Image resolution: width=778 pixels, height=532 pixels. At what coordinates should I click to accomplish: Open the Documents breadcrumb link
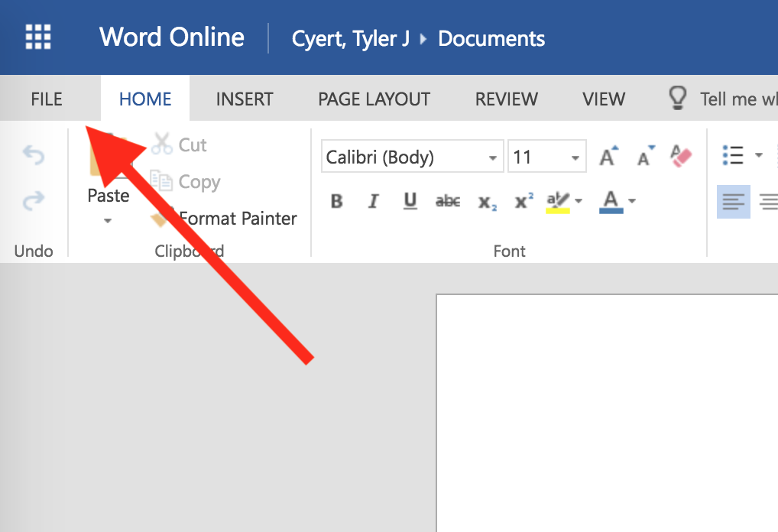coord(491,38)
